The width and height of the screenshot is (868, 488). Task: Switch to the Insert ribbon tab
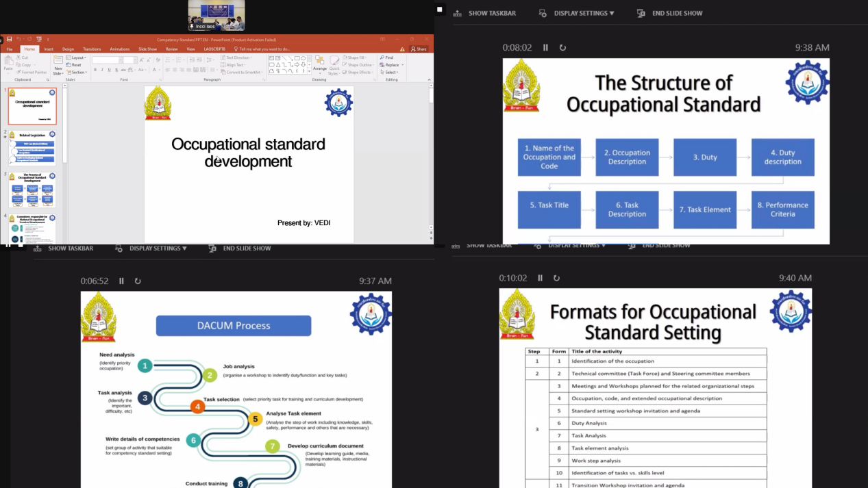pos(49,49)
